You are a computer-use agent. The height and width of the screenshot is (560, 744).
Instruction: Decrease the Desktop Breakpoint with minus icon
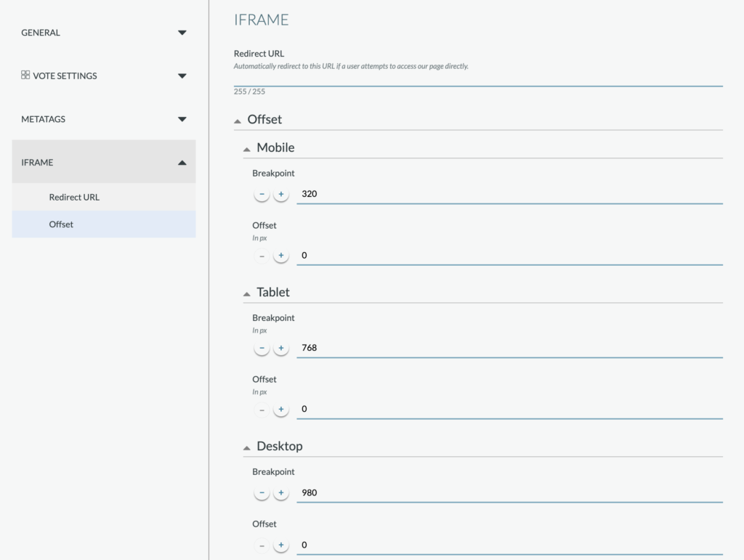[262, 492]
